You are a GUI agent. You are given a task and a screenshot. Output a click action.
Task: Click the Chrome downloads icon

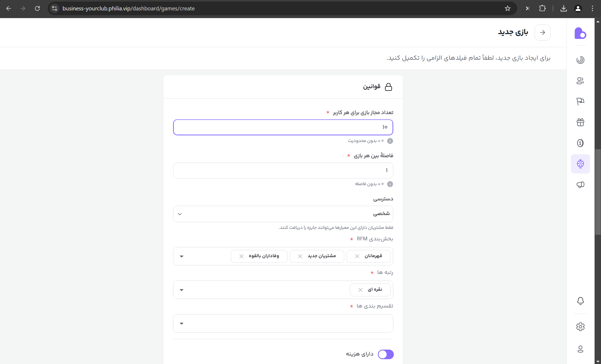pos(563,9)
